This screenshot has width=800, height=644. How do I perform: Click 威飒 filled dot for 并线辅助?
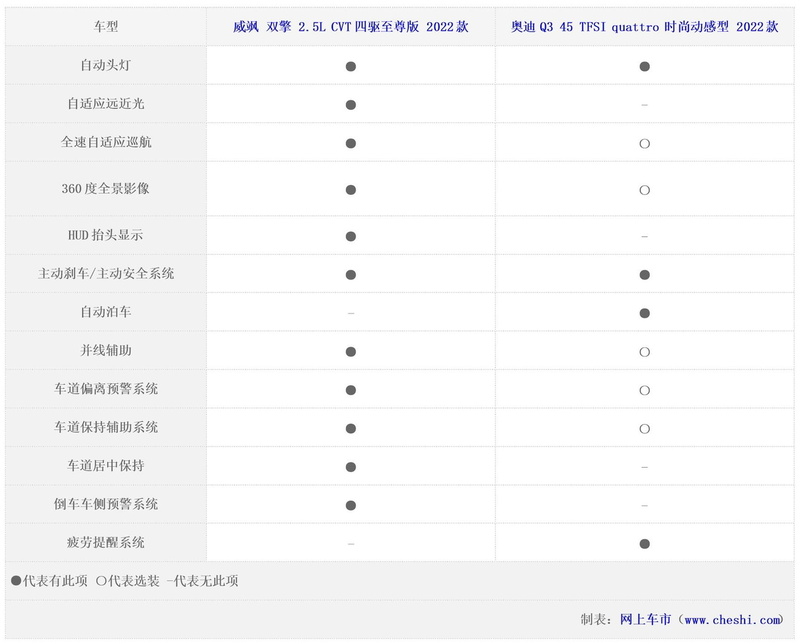pos(351,352)
